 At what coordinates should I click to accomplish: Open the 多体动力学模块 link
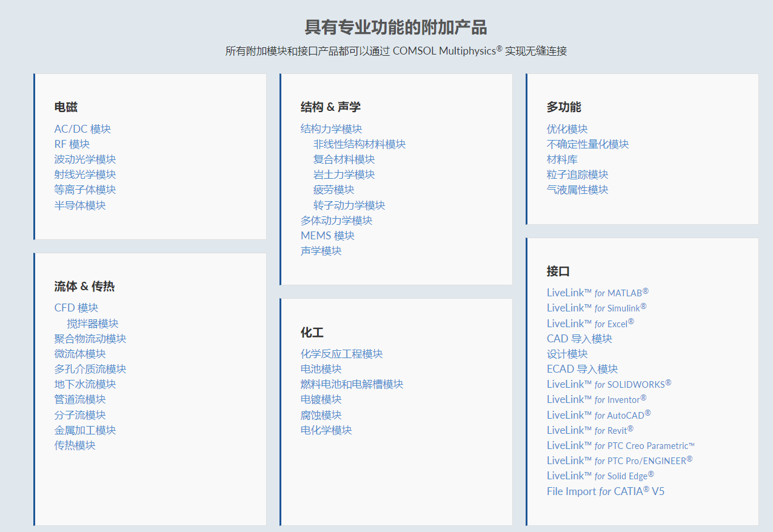coord(336,221)
